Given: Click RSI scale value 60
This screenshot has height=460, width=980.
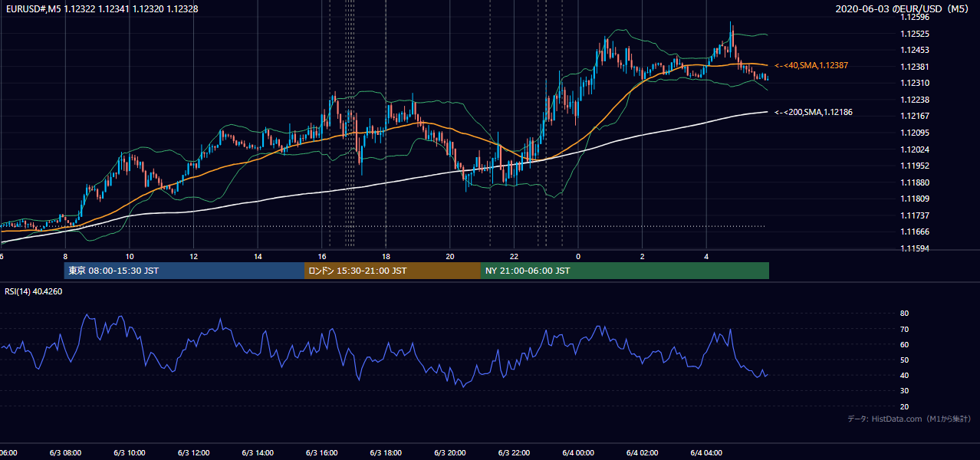Looking at the screenshot, I should click(x=904, y=344).
